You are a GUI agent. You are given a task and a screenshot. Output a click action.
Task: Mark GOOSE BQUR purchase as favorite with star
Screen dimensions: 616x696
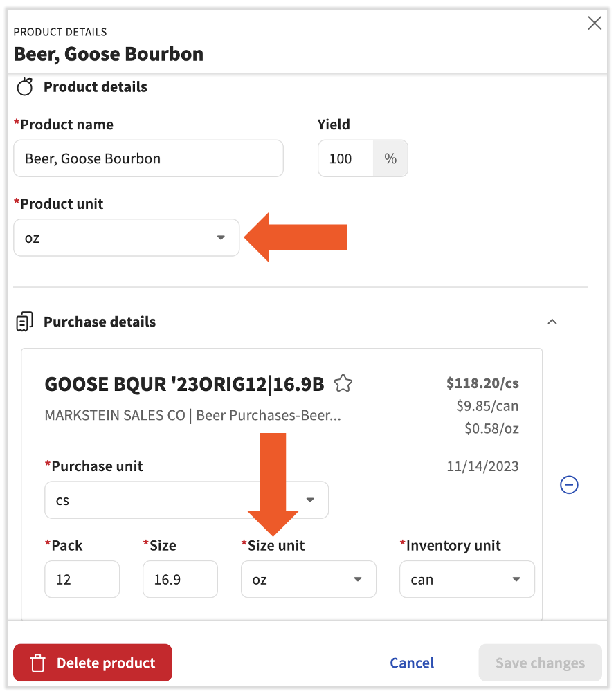343,384
